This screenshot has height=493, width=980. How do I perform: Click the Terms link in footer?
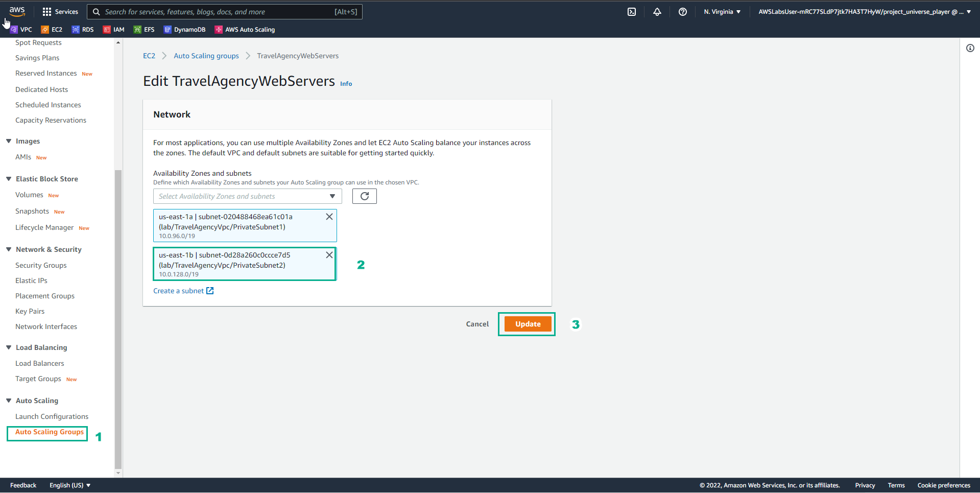896,485
